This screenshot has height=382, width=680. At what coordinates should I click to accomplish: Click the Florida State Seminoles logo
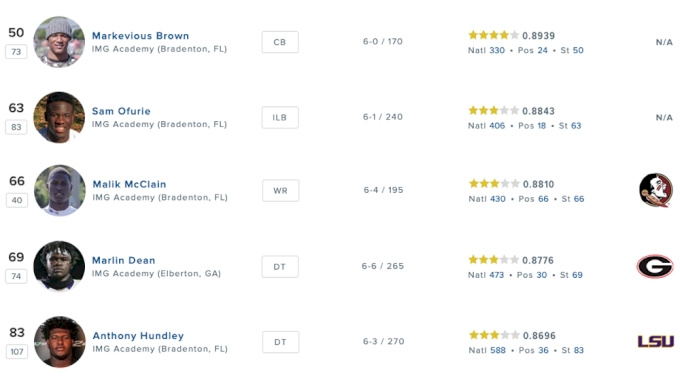656,190
